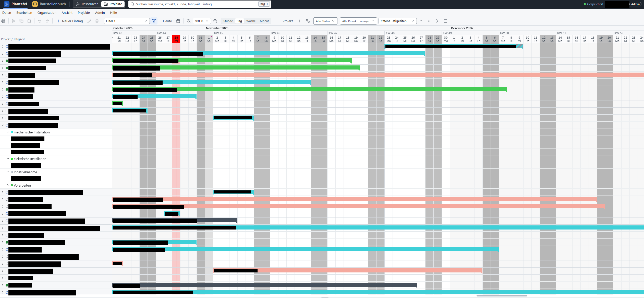Open the Alle Projektmanager dropdown
644x298 pixels.
click(358, 21)
